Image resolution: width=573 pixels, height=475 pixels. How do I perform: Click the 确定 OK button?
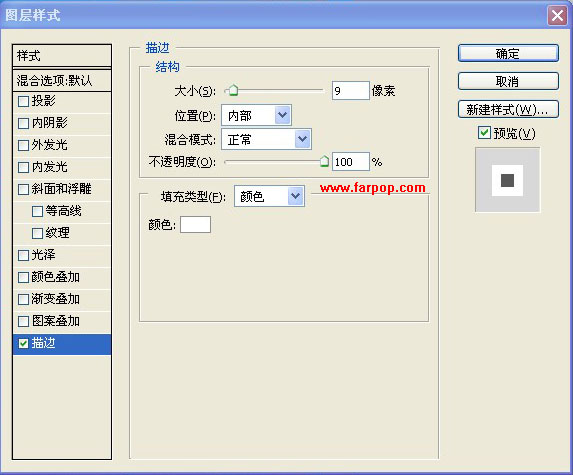[x=508, y=53]
